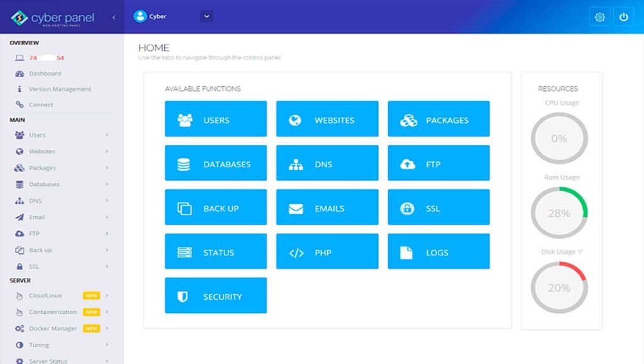This screenshot has height=364, width=644.
Task: Click sidebar Databases stack icon
Action: pos(19,184)
